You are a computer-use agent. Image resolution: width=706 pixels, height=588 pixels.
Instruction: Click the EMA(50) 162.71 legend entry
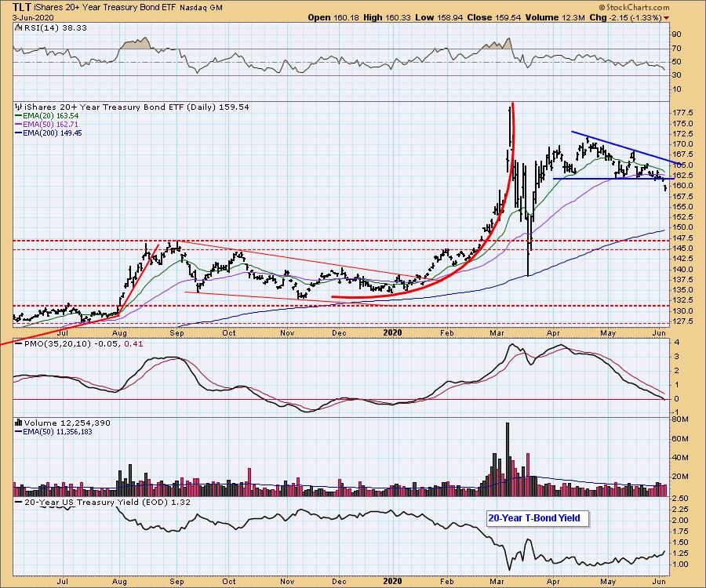click(46, 124)
